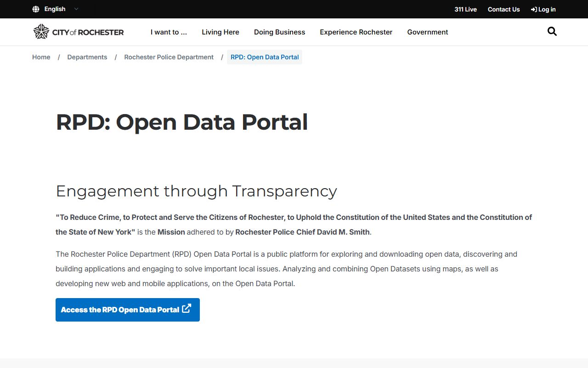Open the "I want to ..." menu
588x368 pixels.
pyautogui.click(x=169, y=32)
